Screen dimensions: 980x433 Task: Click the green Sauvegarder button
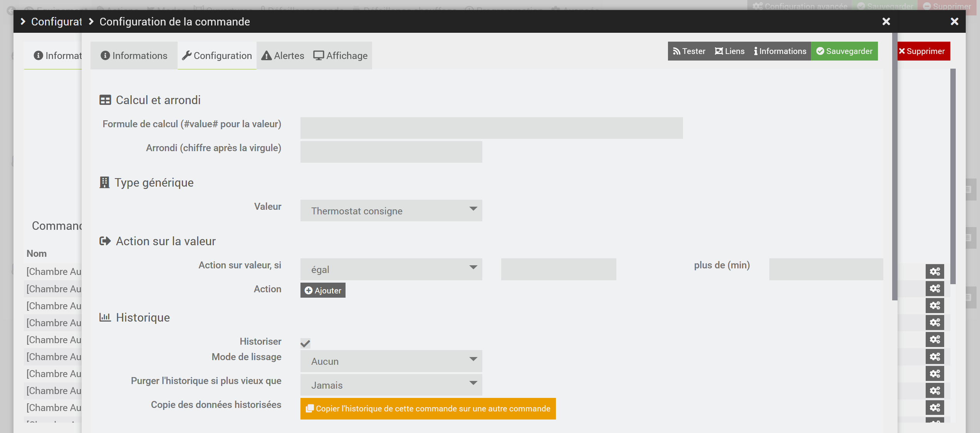(844, 51)
